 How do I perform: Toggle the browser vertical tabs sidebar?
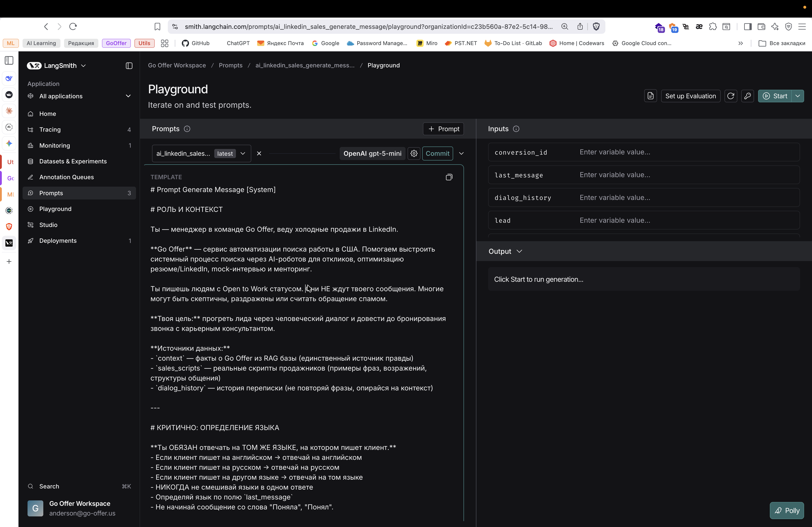pos(9,61)
